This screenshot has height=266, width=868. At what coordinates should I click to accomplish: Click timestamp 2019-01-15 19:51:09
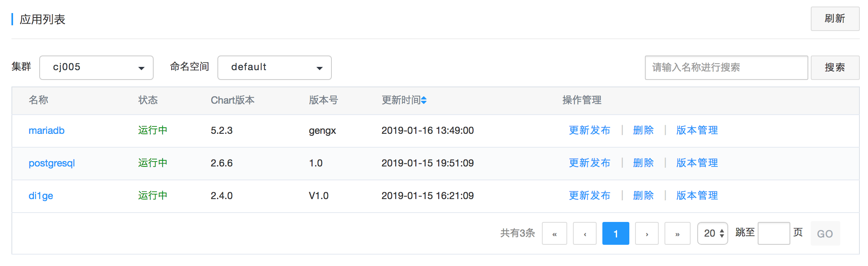[x=428, y=163]
